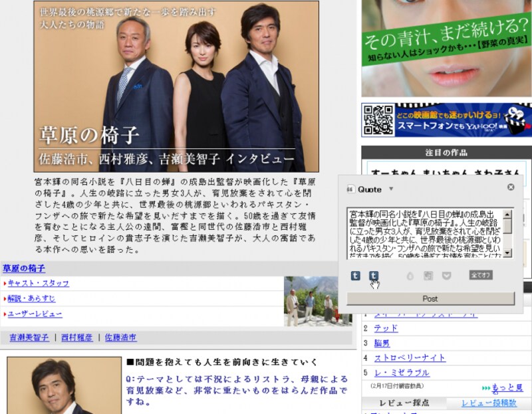The height and width of the screenshot is (414, 532).
Task: Enable the grayed Pocket service icon
Action: (446, 276)
